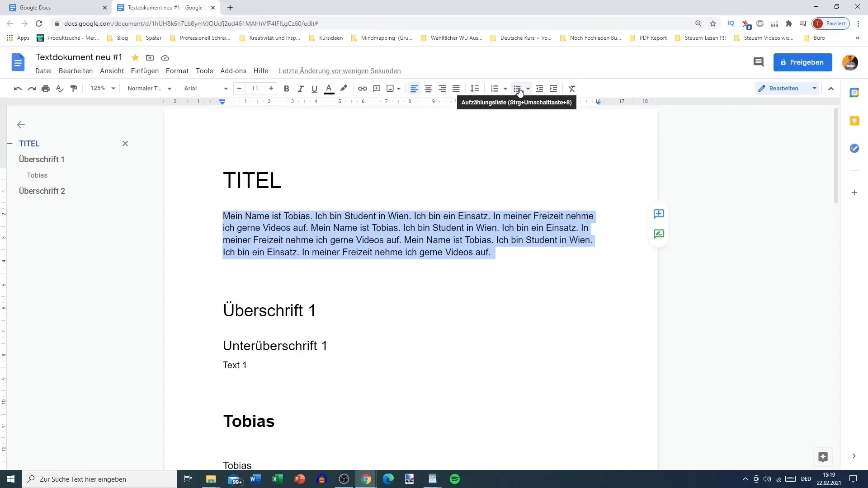Screen dimensions: 868x488
Task: Open the Bearbeiten menu
Action: click(x=75, y=71)
